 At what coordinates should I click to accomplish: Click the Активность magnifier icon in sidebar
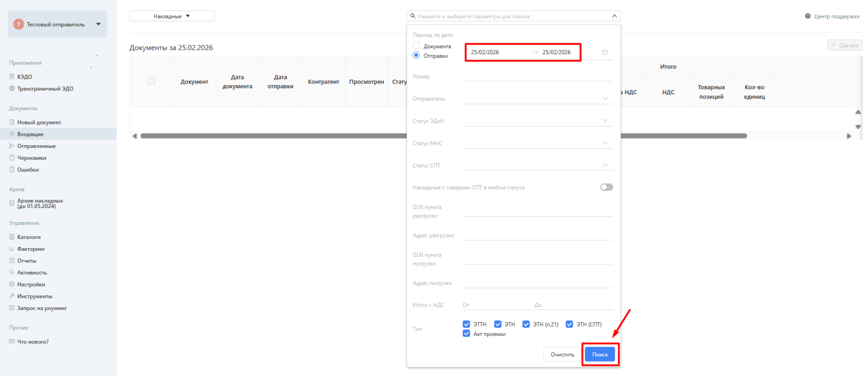click(x=12, y=273)
